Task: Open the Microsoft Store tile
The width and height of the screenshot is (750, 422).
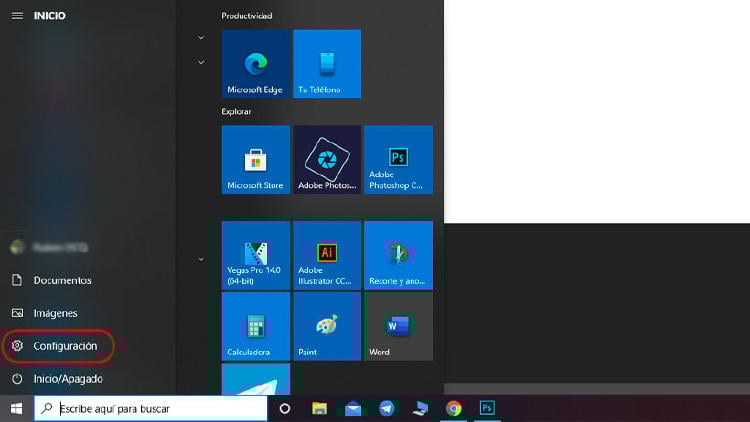Action: point(255,159)
